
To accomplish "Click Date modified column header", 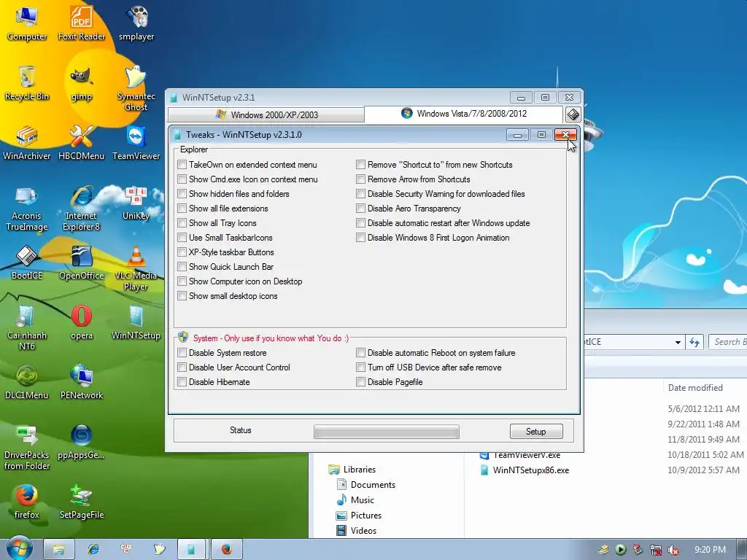I will 695,388.
